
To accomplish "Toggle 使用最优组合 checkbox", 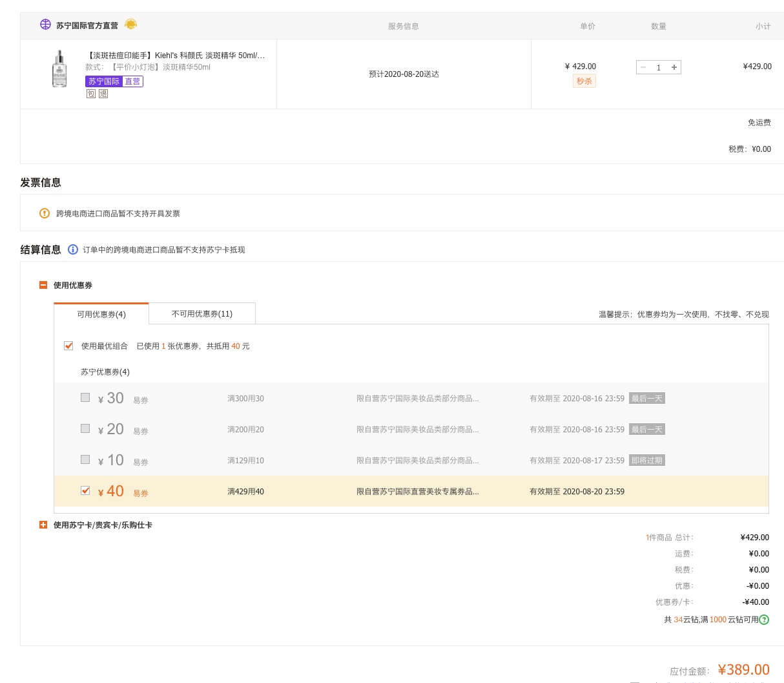I will tap(68, 346).
